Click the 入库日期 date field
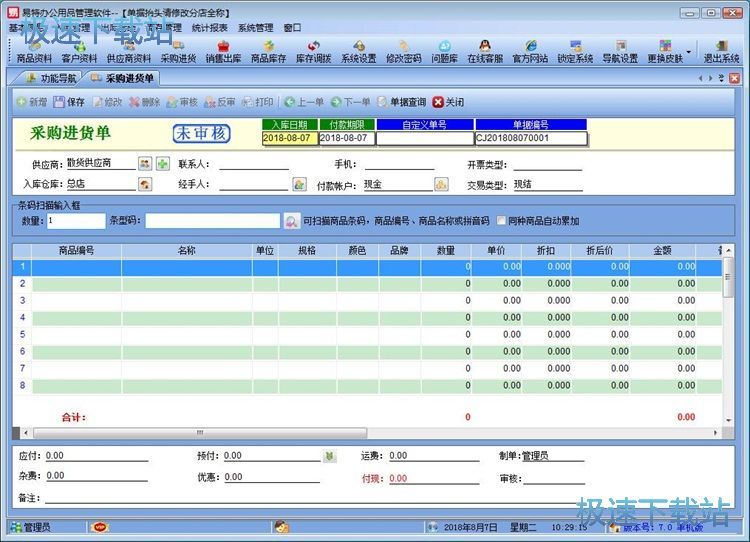Viewport: 750px width, 542px height. point(290,138)
